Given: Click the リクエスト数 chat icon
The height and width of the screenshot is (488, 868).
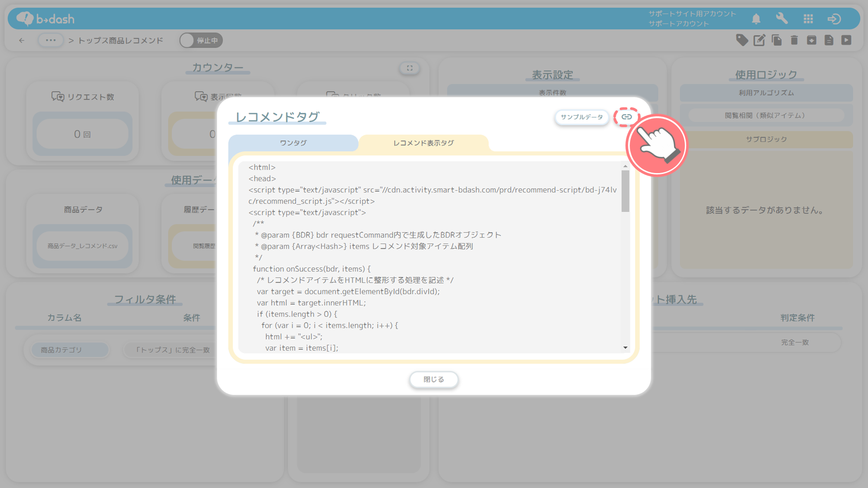Looking at the screenshot, I should (x=58, y=97).
